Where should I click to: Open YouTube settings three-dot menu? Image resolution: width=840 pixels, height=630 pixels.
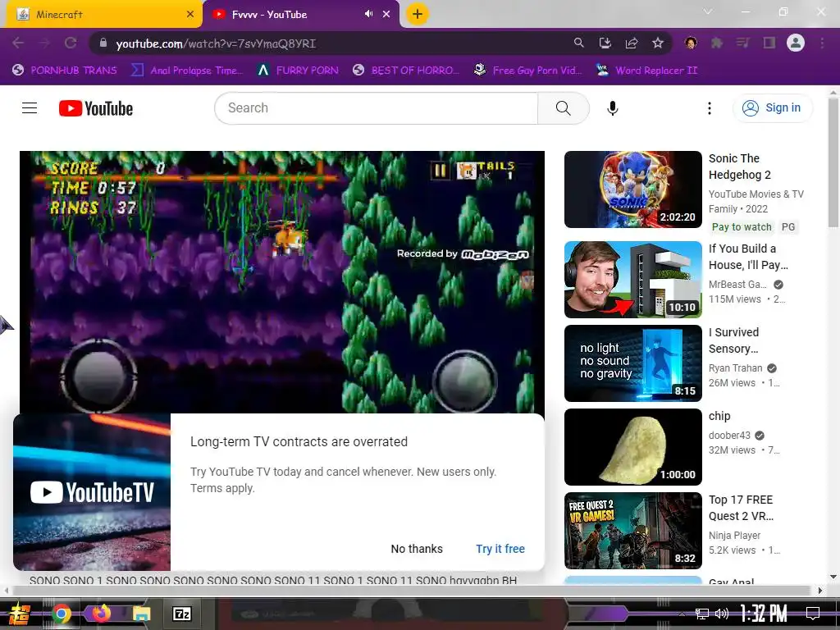(710, 108)
